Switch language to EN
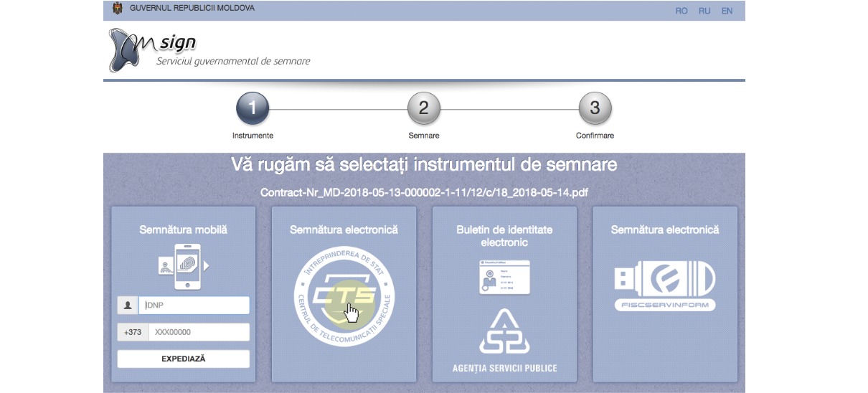Image resolution: width=868 pixels, height=393 pixels. click(x=727, y=11)
